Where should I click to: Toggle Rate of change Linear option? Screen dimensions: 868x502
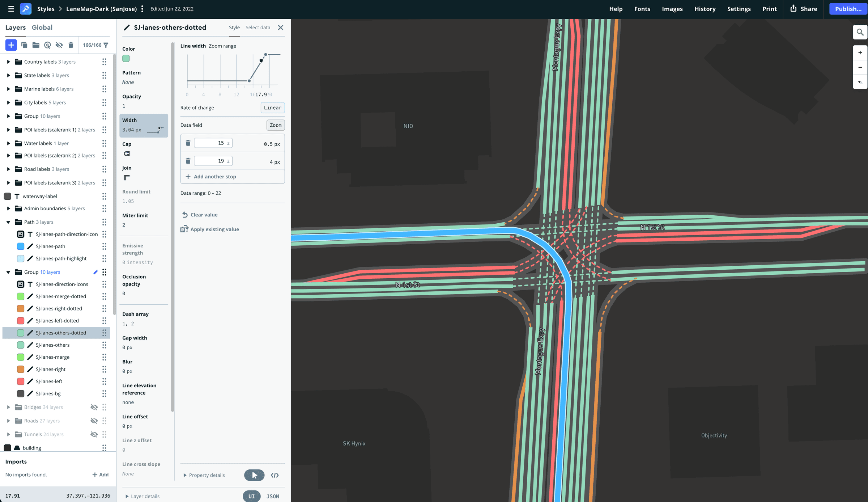273,108
